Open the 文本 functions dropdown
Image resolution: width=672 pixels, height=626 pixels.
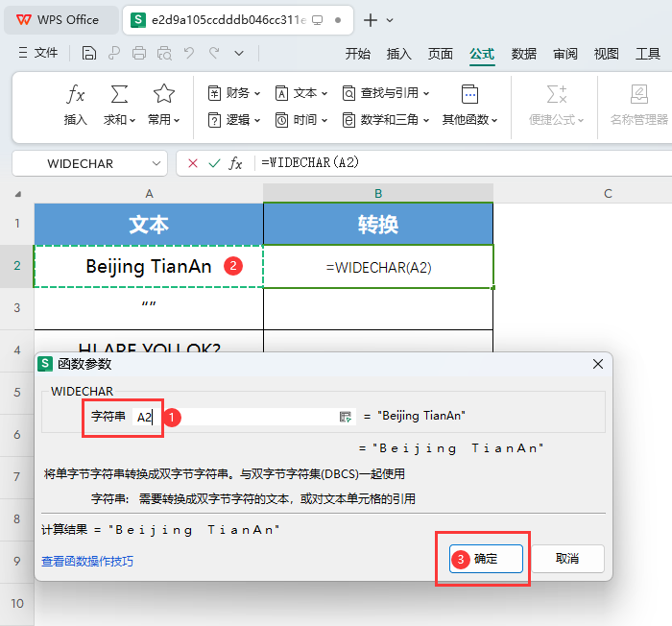301,93
